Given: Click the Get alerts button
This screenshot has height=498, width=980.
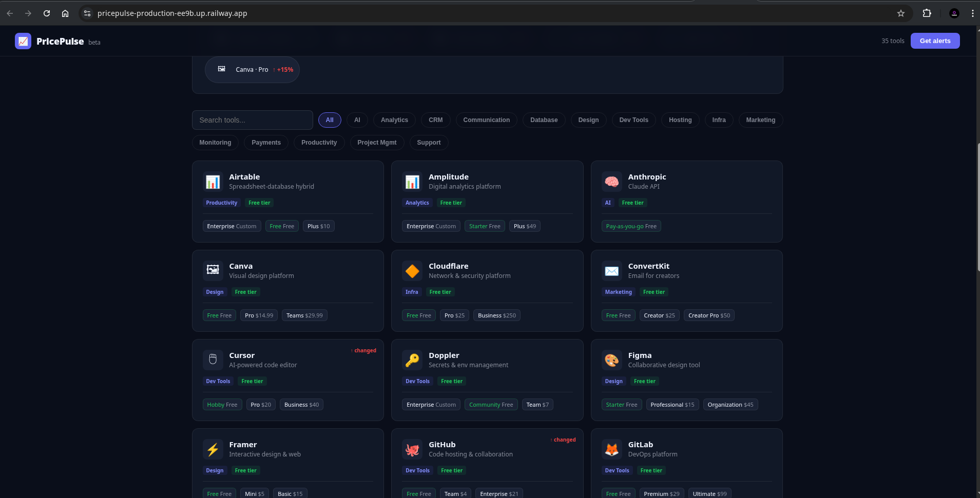Looking at the screenshot, I should (x=935, y=41).
